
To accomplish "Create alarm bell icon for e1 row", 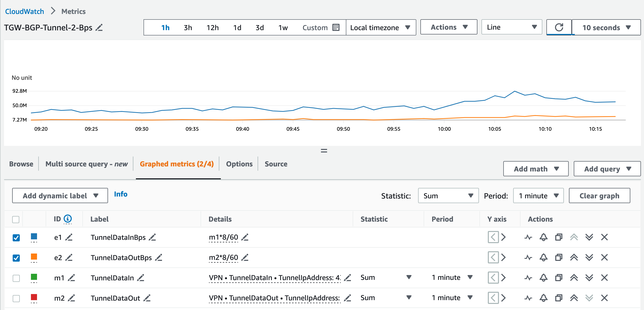I will point(543,237).
